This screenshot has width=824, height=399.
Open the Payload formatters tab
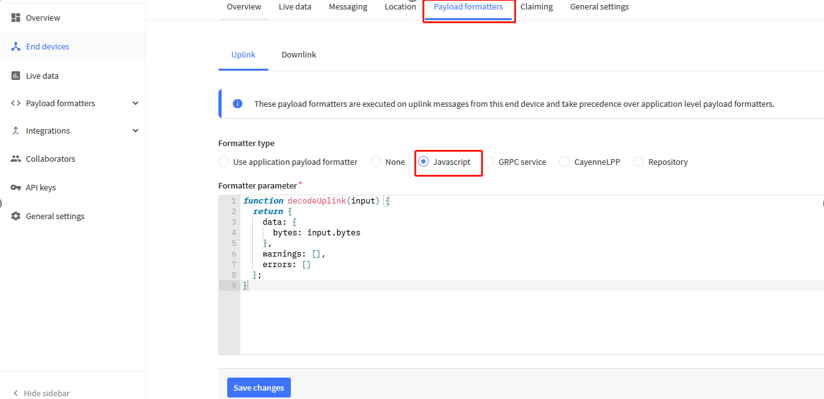point(468,7)
